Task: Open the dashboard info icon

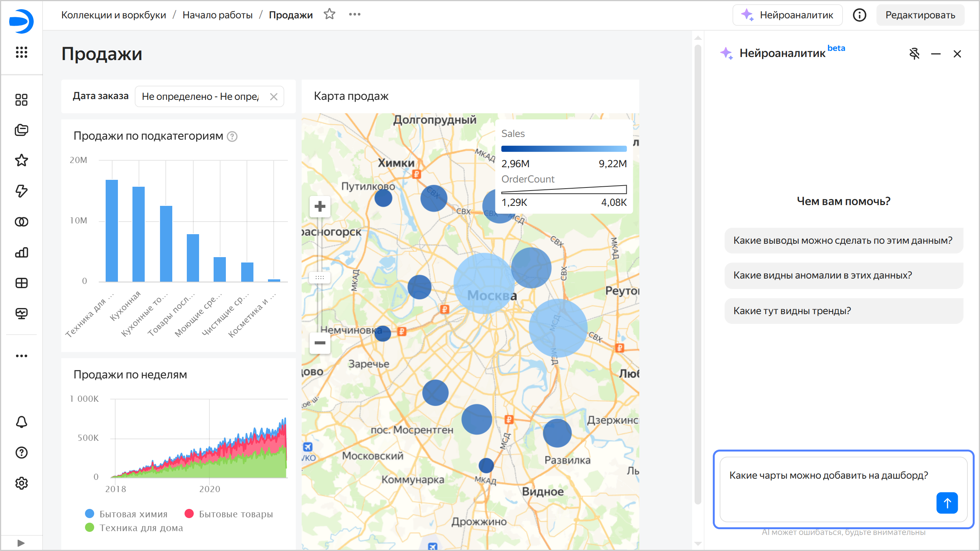Action: click(x=859, y=15)
